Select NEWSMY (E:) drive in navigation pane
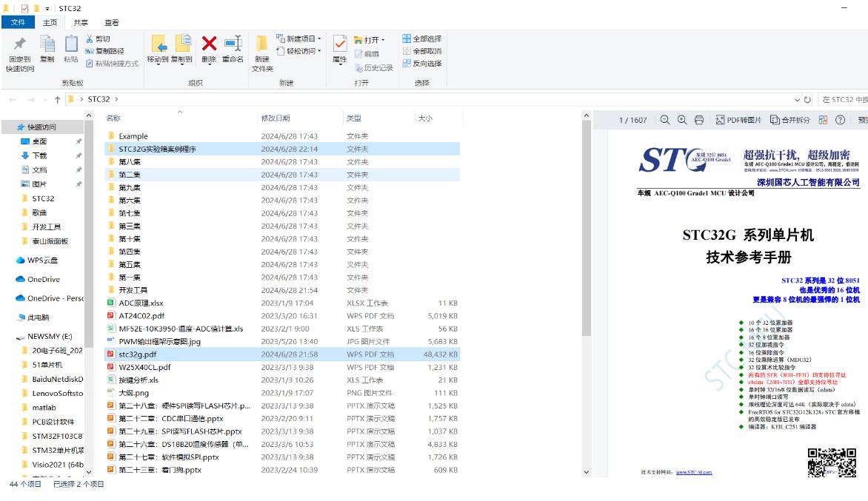 click(50, 336)
